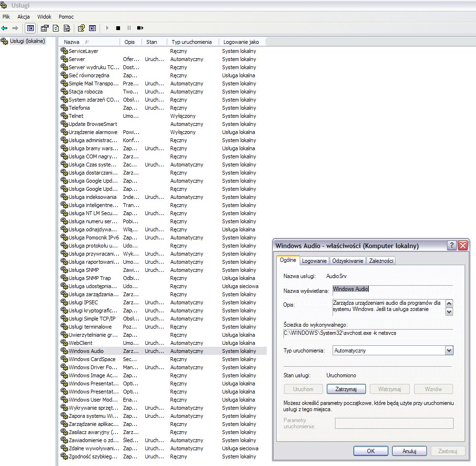Click OK in the properties dialog
Screen dimensions: 476x466
pos(371,451)
